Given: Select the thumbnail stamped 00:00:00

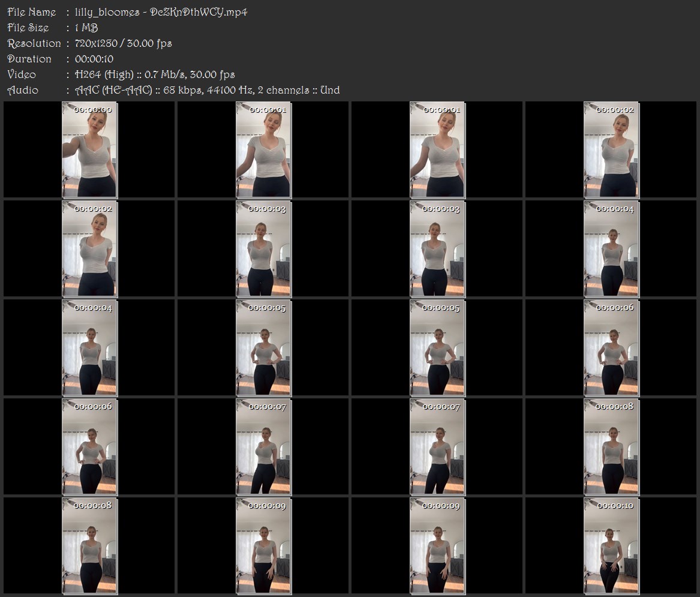Looking at the screenshot, I should pyautogui.click(x=89, y=149).
